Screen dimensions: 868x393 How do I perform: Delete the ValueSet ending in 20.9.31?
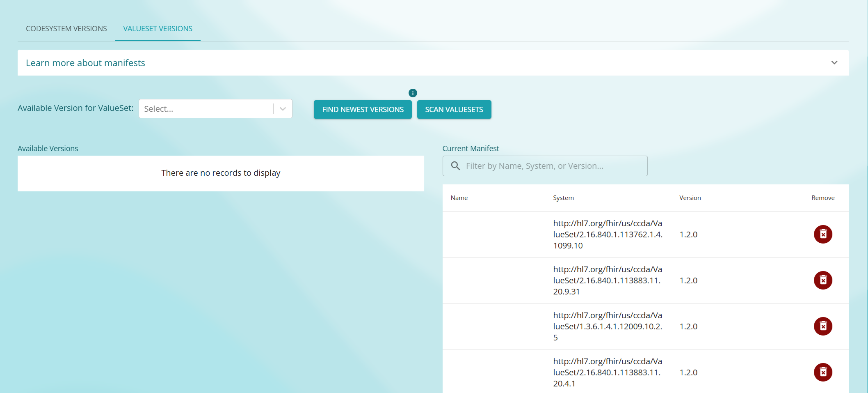822,280
